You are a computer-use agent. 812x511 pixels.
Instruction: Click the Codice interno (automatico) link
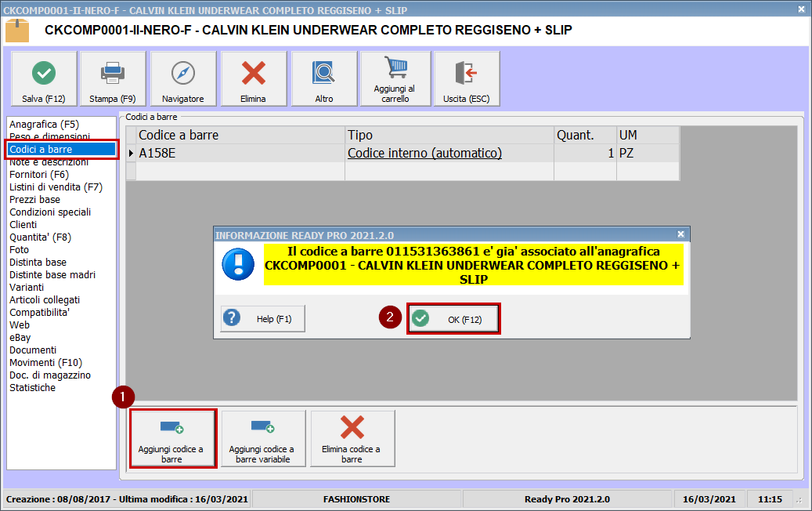pyautogui.click(x=424, y=153)
